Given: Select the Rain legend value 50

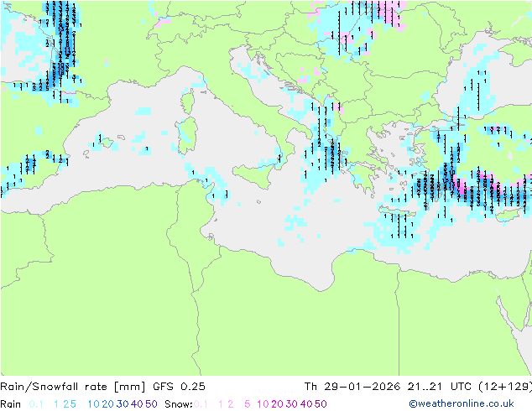Looking at the screenshot, I should (151, 404).
